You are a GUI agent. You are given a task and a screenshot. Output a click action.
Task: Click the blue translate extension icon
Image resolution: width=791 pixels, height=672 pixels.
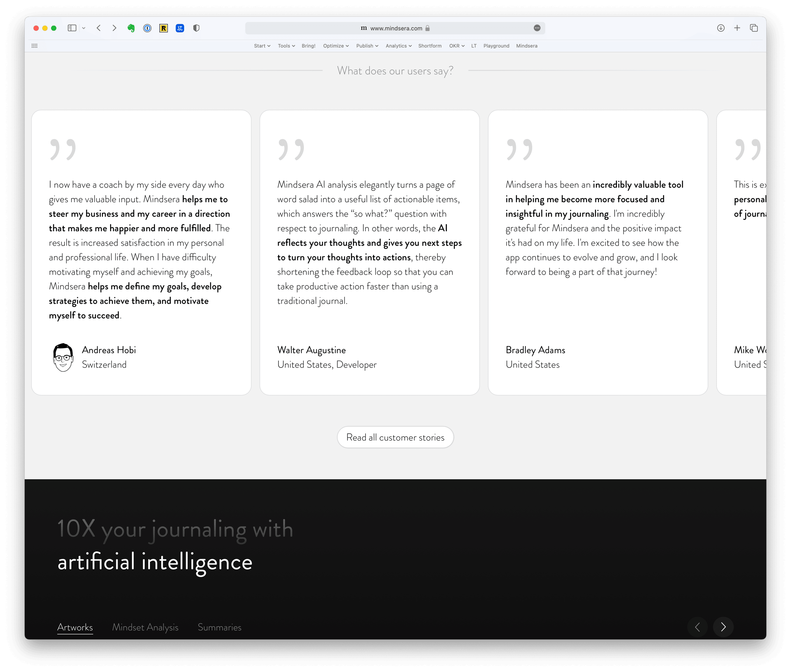[x=180, y=28]
